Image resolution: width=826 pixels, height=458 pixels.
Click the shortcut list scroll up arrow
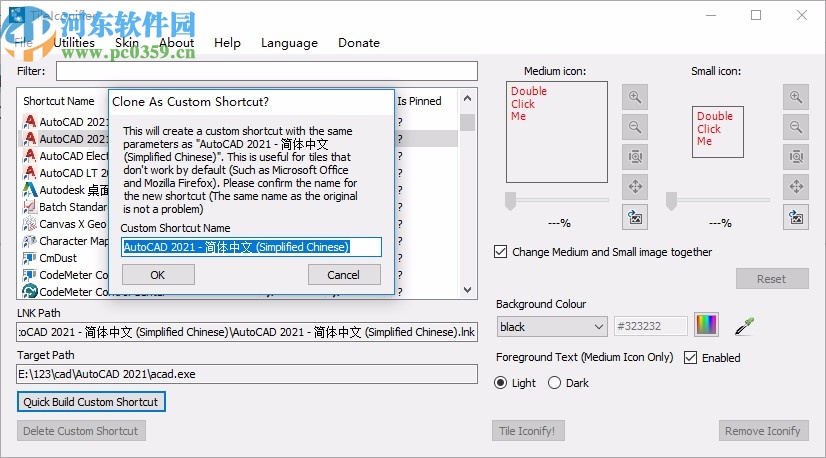[x=467, y=98]
